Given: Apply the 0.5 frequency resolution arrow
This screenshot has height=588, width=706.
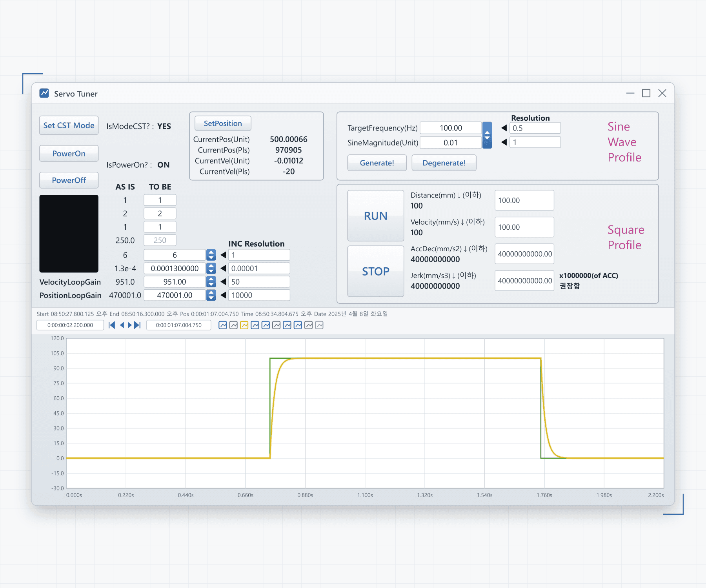Looking at the screenshot, I should click(x=504, y=128).
